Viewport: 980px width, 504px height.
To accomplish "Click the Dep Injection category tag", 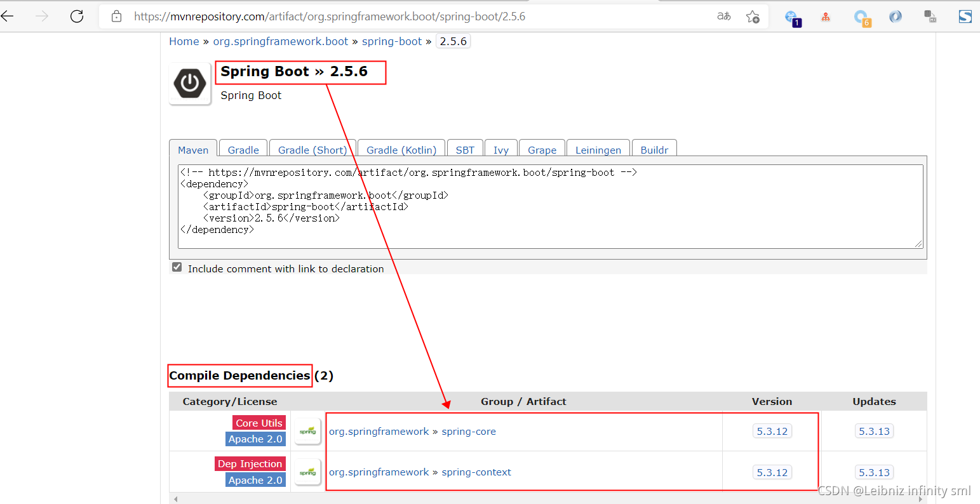I will (x=250, y=464).
